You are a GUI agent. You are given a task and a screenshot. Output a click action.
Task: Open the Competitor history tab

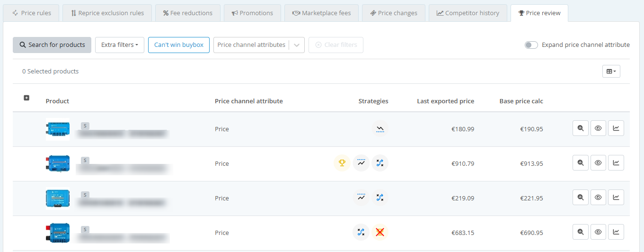click(x=468, y=13)
